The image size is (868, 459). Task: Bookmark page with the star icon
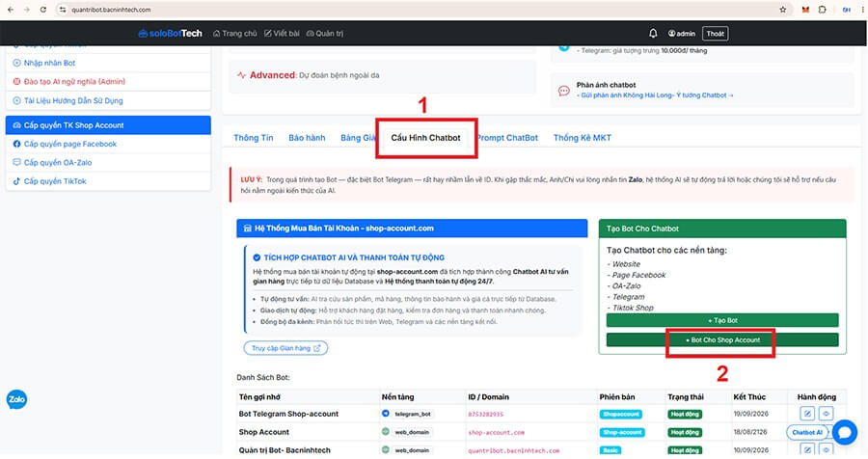tap(783, 10)
